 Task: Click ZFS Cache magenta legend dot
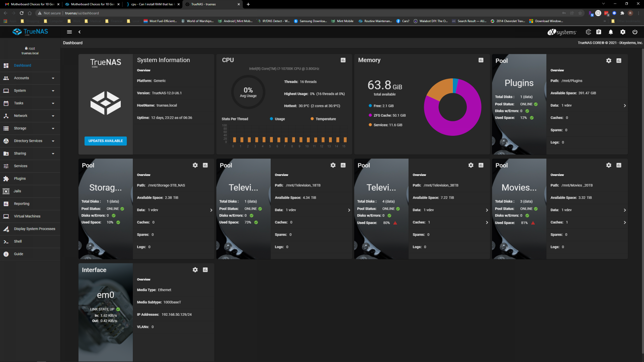[x=370, y=116]
